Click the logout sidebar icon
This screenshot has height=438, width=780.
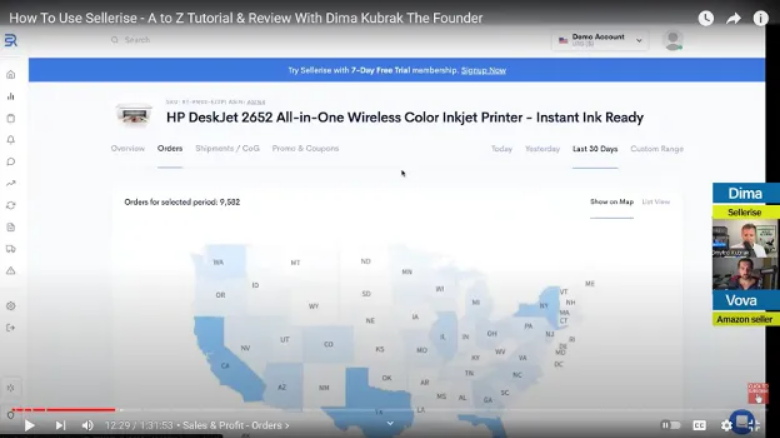[x=11, y=328]
